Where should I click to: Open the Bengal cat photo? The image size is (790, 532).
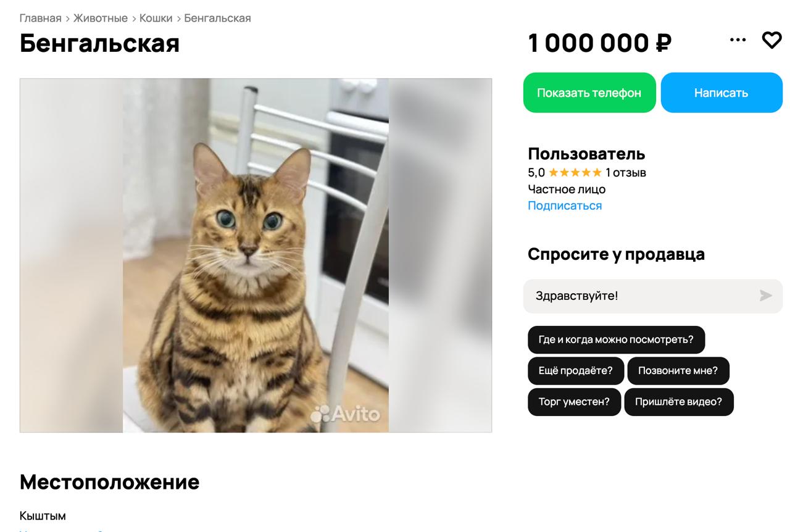click(256, 255)
